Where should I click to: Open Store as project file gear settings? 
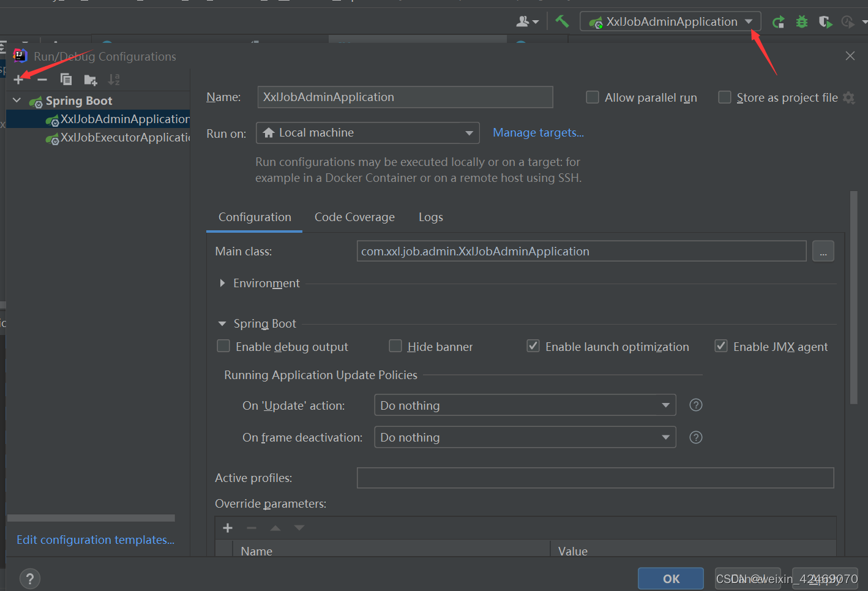[x=848, y=97]
